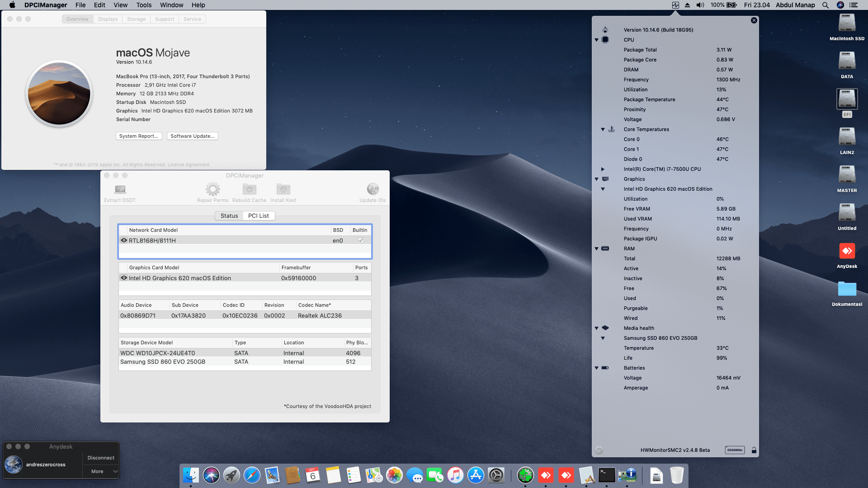Screen dimensions: 868x488
Task: Click the Install Kext toolbar icon
Action: (x=283, y=189)
